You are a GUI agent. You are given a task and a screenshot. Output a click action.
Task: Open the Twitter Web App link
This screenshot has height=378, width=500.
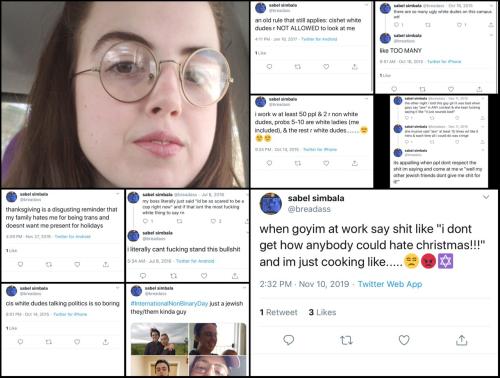click(x=390, y=284)
